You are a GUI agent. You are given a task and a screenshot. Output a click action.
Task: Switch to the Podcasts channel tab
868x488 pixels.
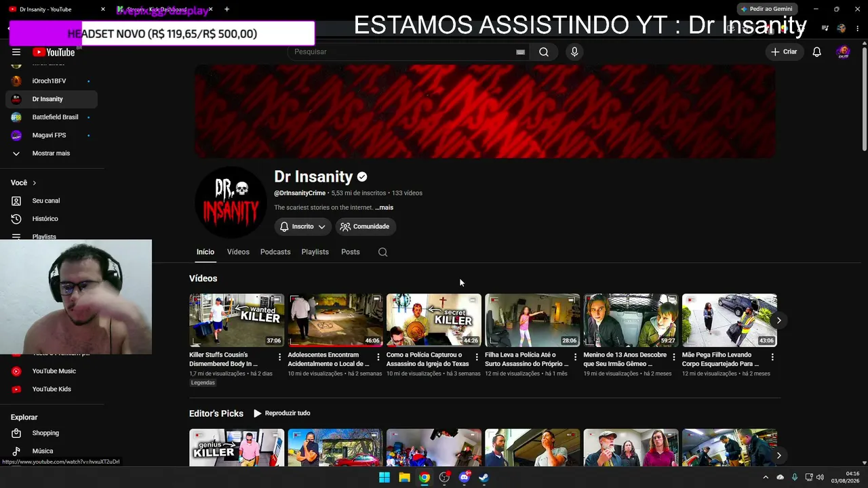(x=275, y=252)
